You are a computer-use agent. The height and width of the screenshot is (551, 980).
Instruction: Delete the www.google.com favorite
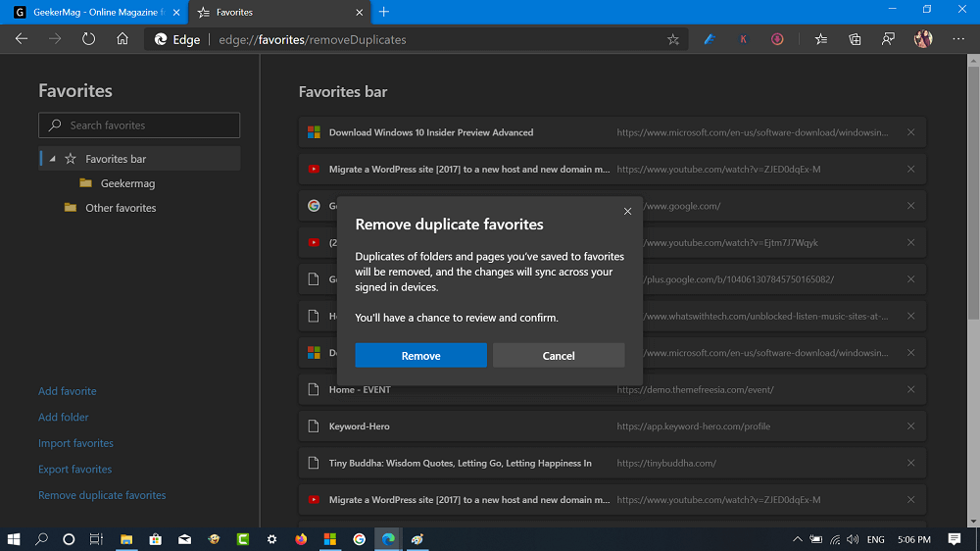tap(910, 206)
